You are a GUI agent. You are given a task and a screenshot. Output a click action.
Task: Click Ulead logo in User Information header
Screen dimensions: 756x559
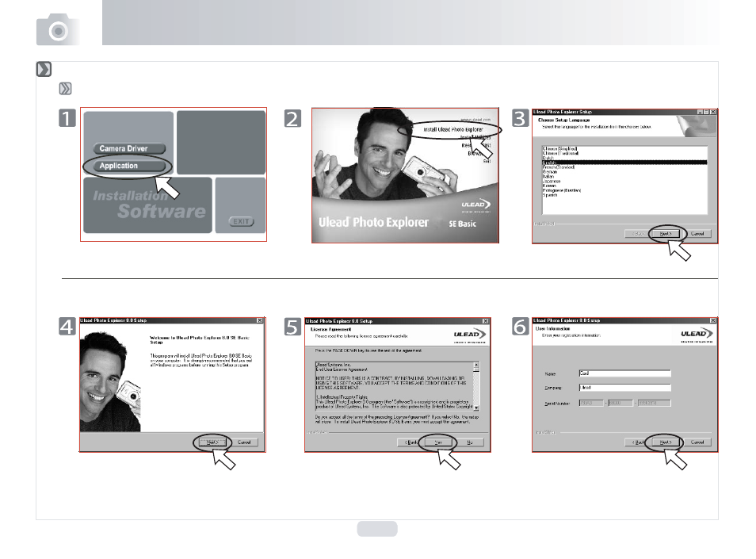point(697,335)
